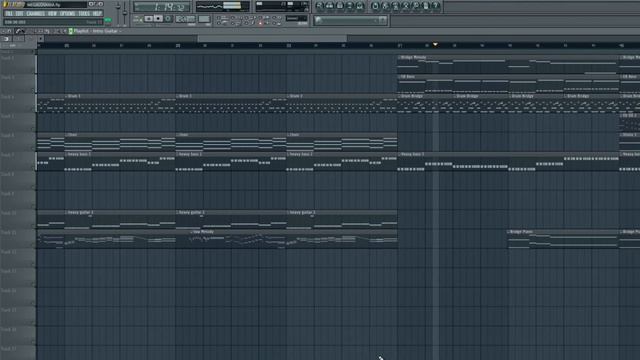Viewport: 640px width, 360px height.
Task: Open the FILE menu
Action: [x=9, y=13]
